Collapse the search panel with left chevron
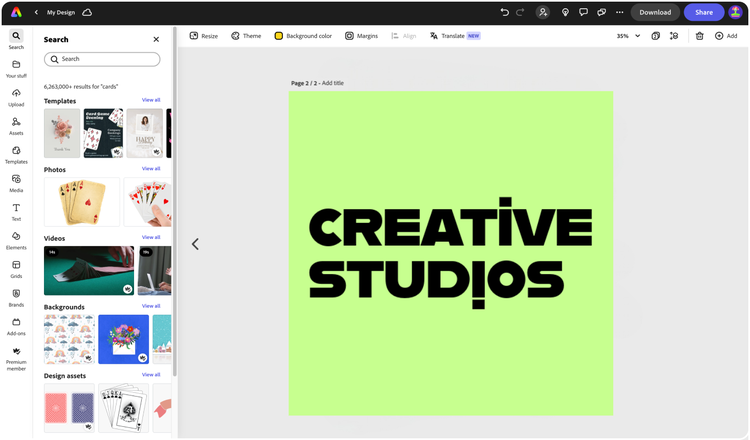750x440 pixels. click(195, 244)
